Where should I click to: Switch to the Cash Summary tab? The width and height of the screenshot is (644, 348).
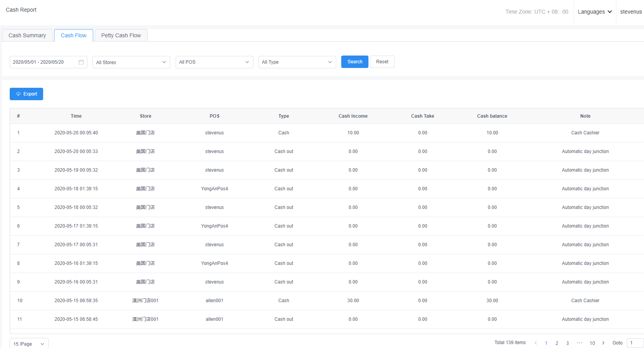pyautogui.click(x=27, y=35)
